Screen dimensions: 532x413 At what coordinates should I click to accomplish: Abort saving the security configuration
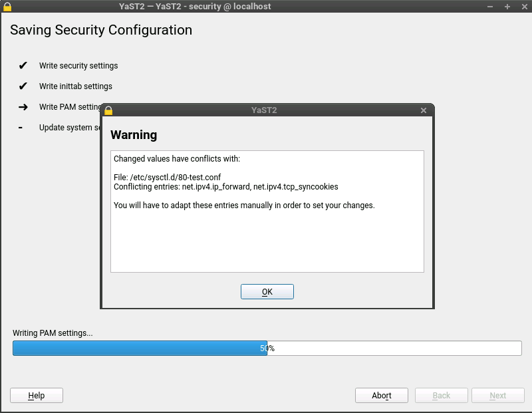382,396
